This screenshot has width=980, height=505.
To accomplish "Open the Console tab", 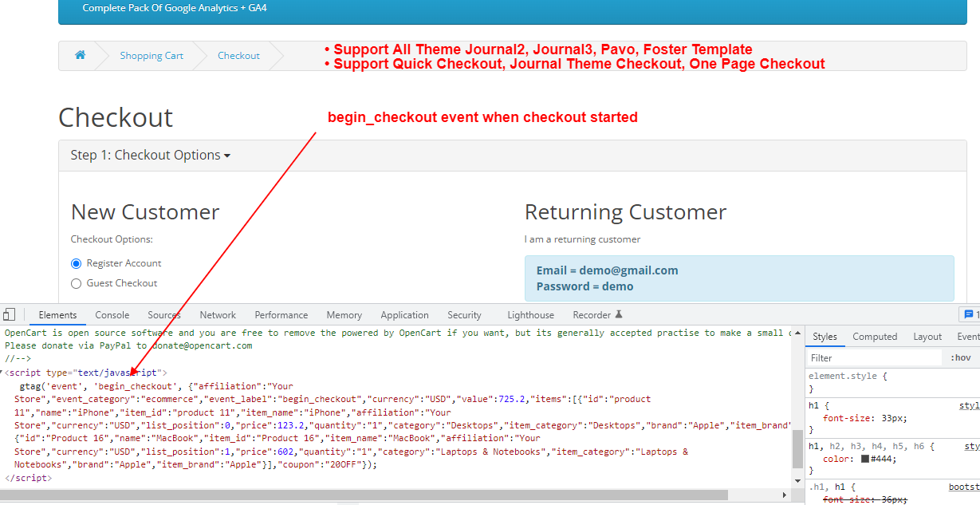I will tap(112, 315).
